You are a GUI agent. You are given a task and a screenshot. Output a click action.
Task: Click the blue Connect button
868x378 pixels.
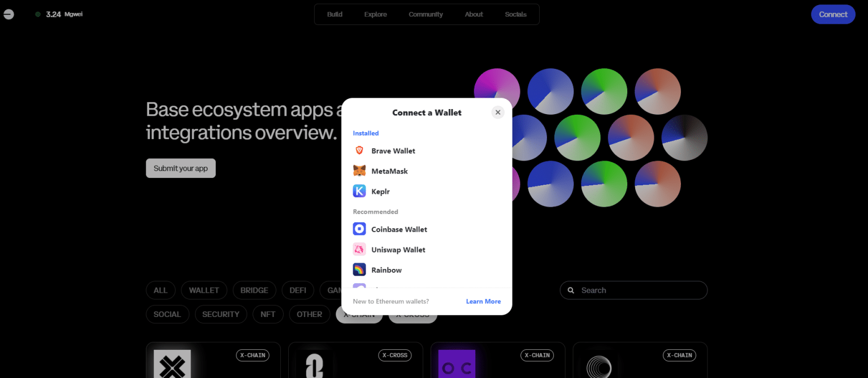coord(833,14)
